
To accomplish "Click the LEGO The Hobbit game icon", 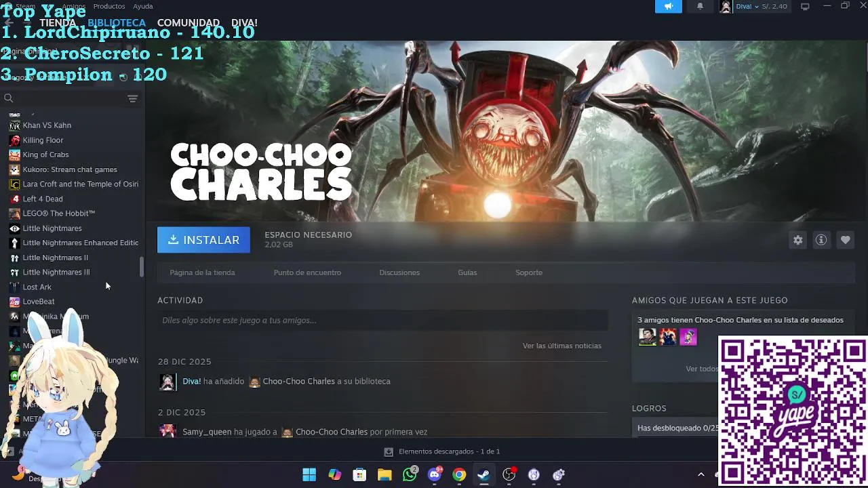I will 14,213.
